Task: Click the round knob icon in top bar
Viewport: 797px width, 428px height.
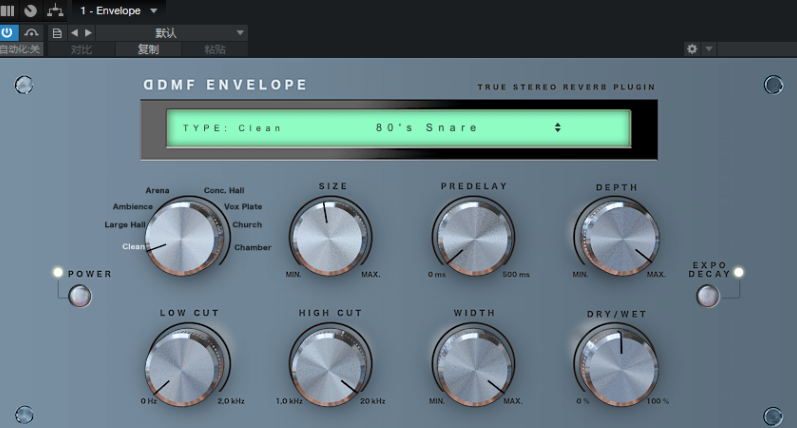Action: tap(30, 10)
